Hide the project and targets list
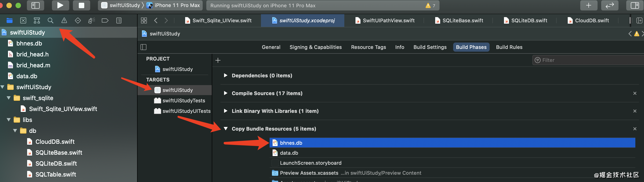 click(x=143, y=47)
